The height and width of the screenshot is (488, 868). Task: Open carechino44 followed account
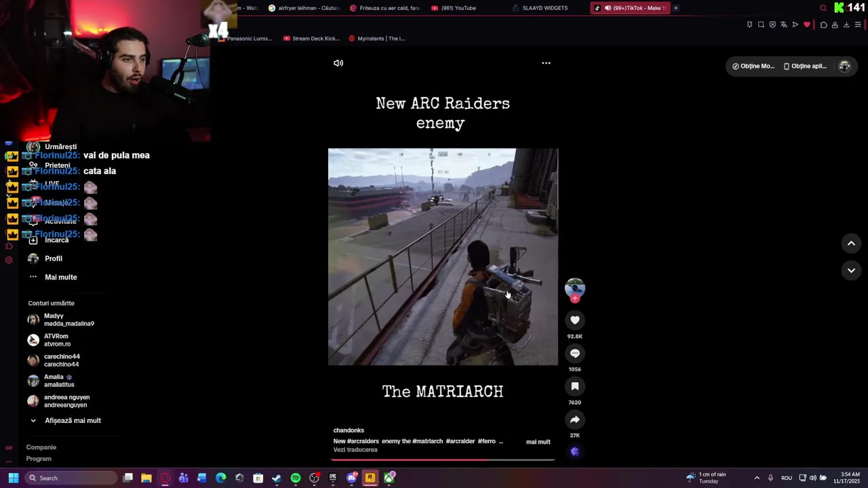point(54,361)
